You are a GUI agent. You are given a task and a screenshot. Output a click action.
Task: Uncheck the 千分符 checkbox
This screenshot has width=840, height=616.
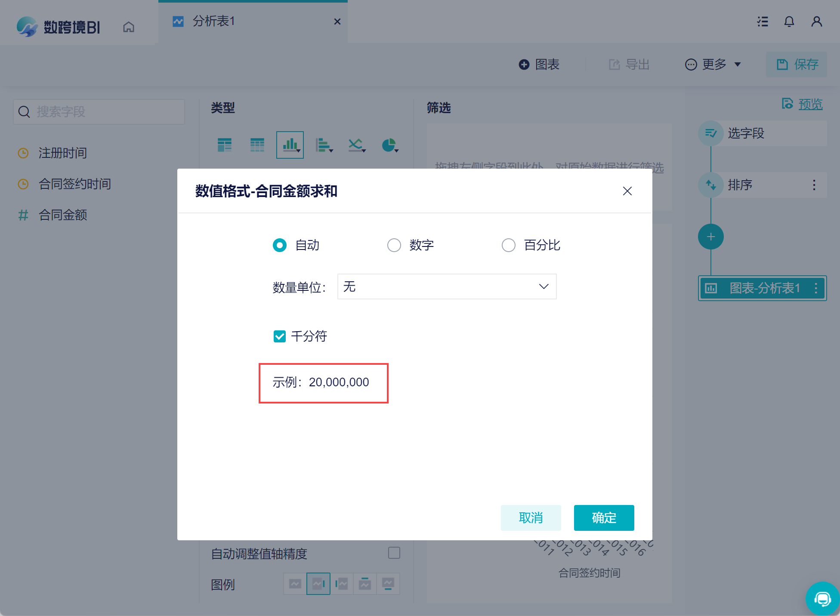point(280,336)
